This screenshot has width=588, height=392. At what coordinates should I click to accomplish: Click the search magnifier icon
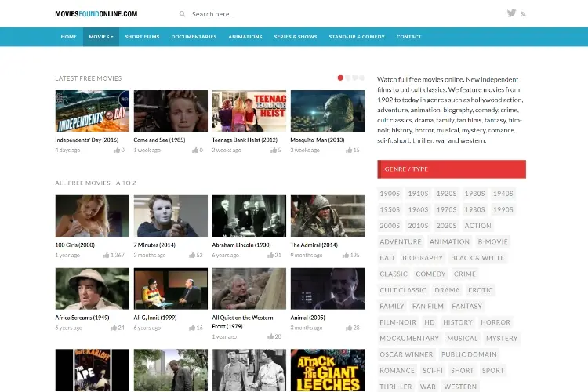point(182,14)
